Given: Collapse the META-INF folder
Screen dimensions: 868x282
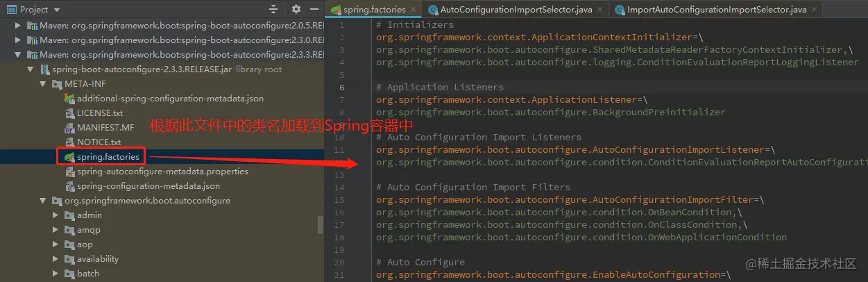Looking at the screenshot, I should click(43, 83).
